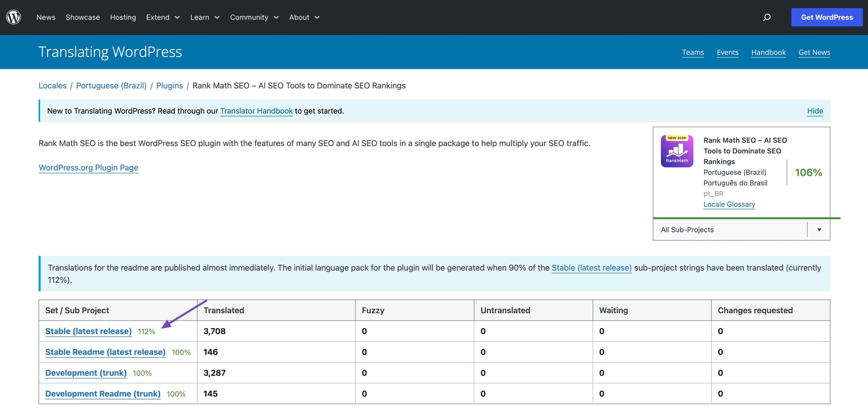Image resolution: width=868 pixels, height=409 pixels.
Task: Hide the Translator Handbook notice
Action: point(815,111)
